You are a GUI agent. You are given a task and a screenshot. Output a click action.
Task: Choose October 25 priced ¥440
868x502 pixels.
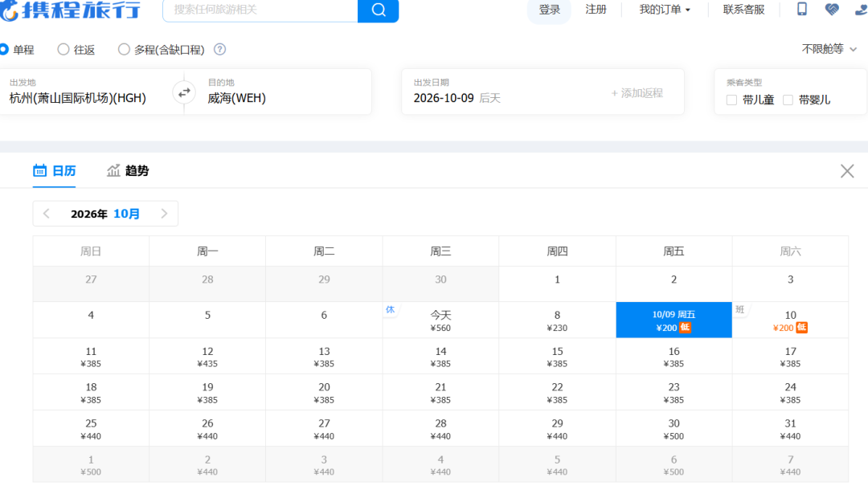tap(91, 428)
